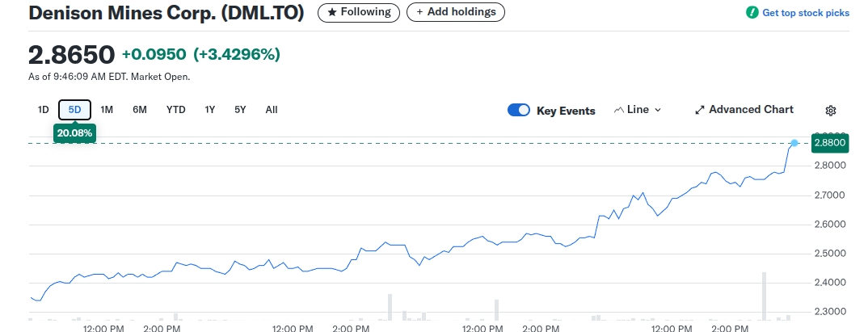Show All time range
Image resolution: width=868 pixels, height=332 pixels.
coord(272,110)
